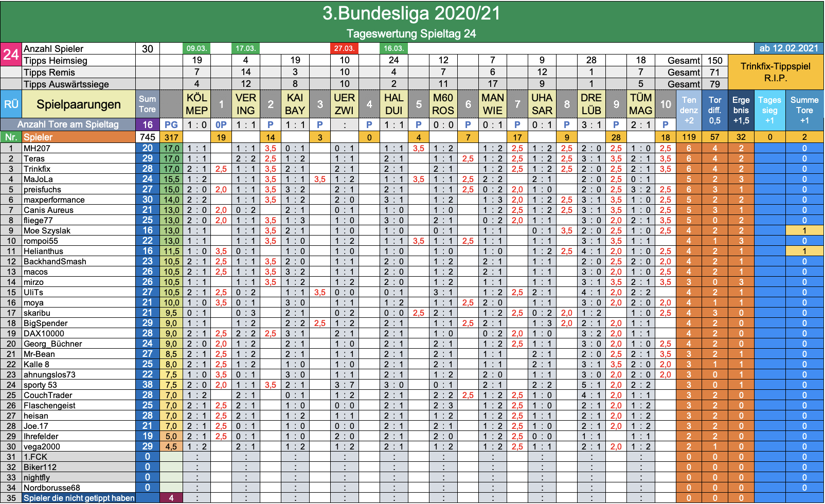Click the 'Tendenz +2' column header

point(689,110)
